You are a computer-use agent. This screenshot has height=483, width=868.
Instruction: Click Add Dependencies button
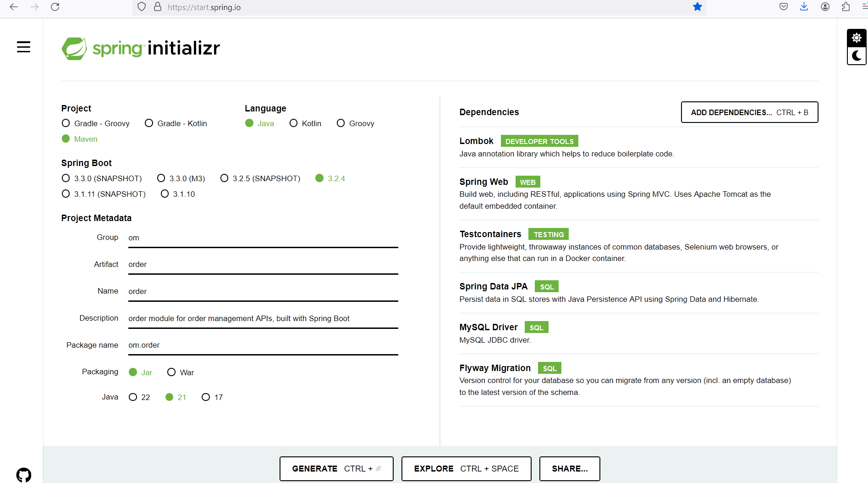pos(749,112)
